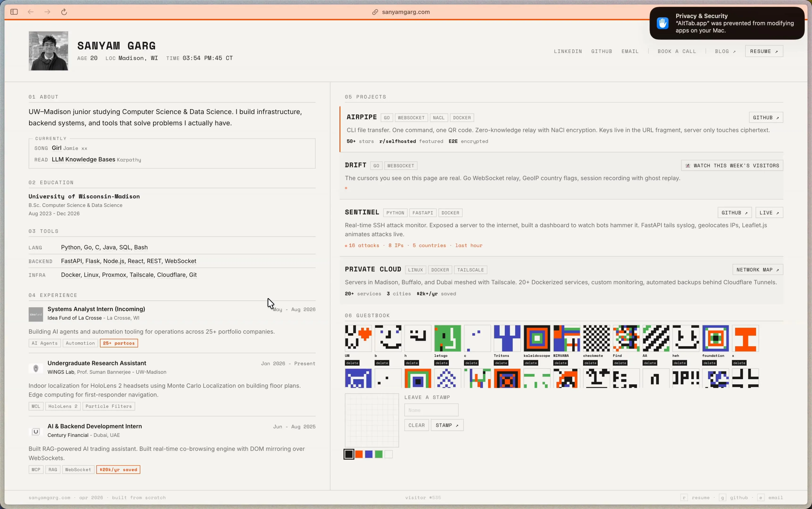Pick the white color swatch
Image resolution: width=812 pixels, height=509 pixels.
(x=389, y=454)
